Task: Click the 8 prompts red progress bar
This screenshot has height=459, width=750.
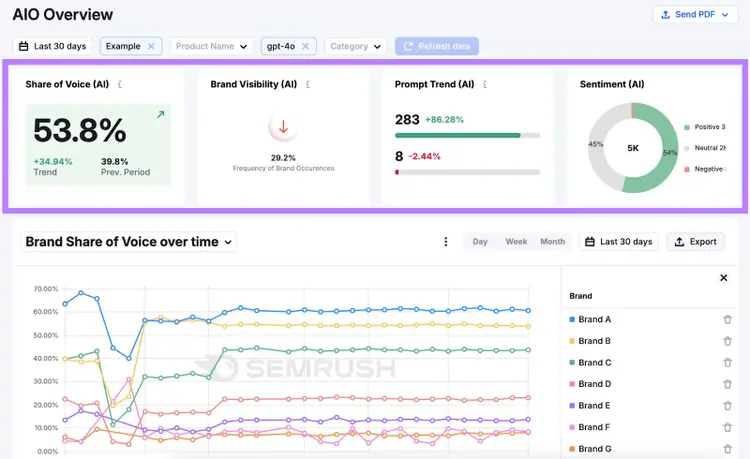Action: click(x=467, y=172)
